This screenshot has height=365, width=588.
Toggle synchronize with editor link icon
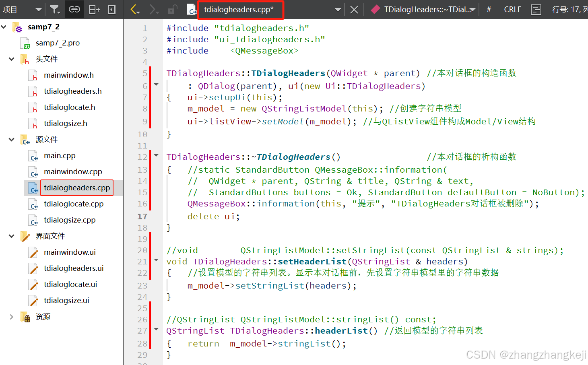pos(74,9)
